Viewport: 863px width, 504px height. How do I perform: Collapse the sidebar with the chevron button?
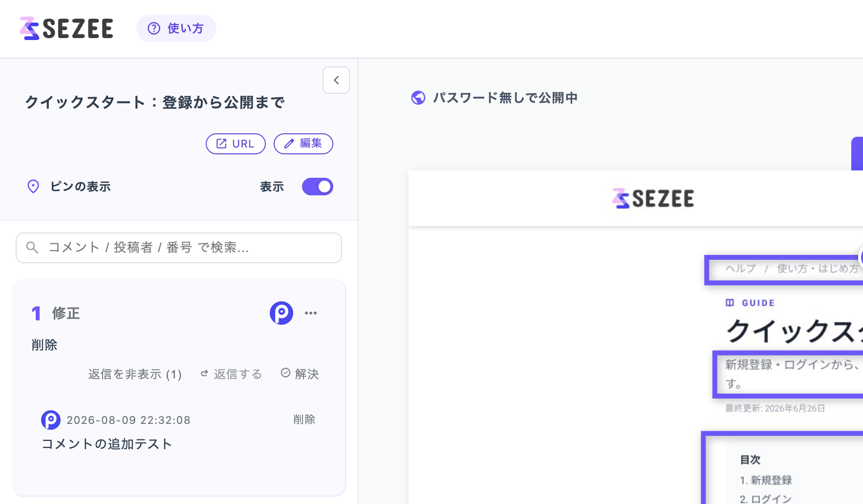pos(336,80)
